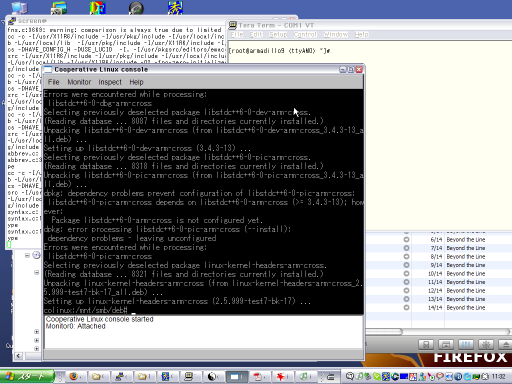
Task: Click the Tera Term title bar icon
Action: (233, 25)
